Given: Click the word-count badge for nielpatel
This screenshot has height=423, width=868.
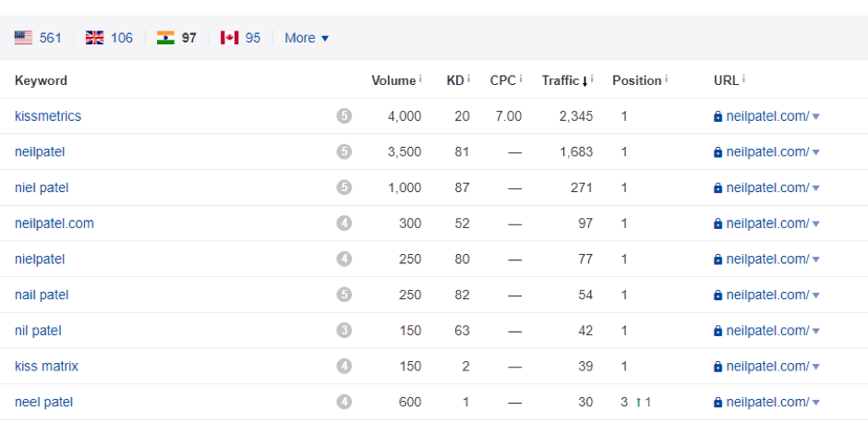Looking at the screenshot, I should [x=344, y=260].
